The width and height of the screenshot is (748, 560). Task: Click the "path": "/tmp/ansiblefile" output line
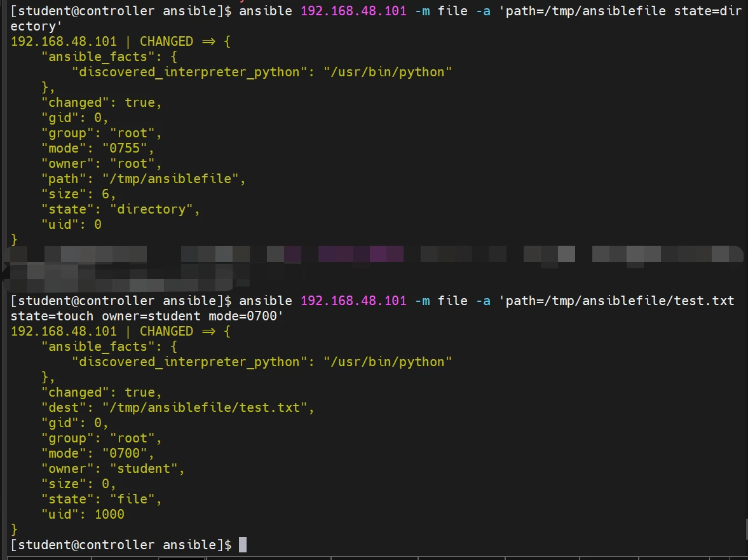point(144,179)
